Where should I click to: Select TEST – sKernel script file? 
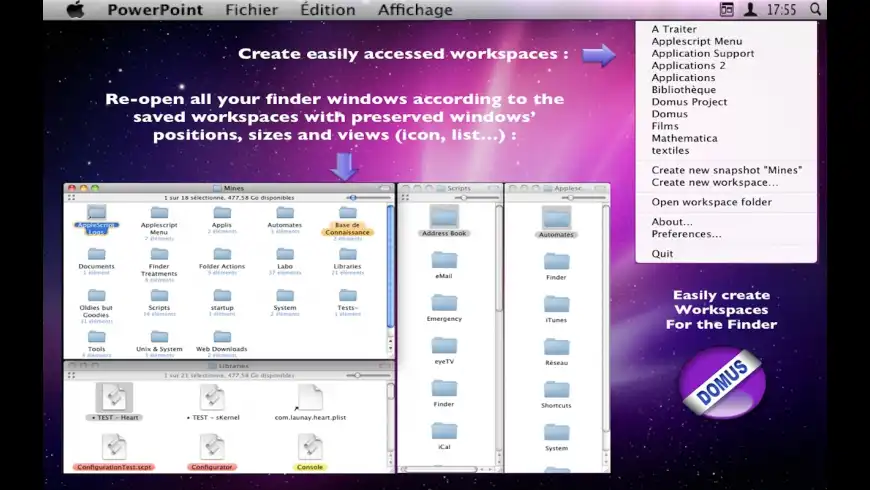point(213,402)
